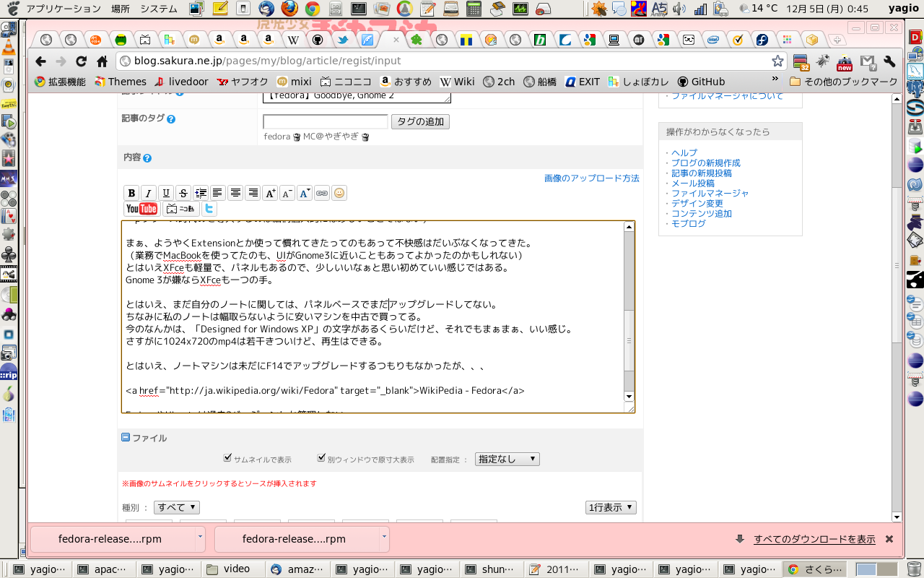This screenshot has height=578, width=924.
Task: Uncheck the サムネイルで表示 checkbox
Action: [x=228, y=458]
